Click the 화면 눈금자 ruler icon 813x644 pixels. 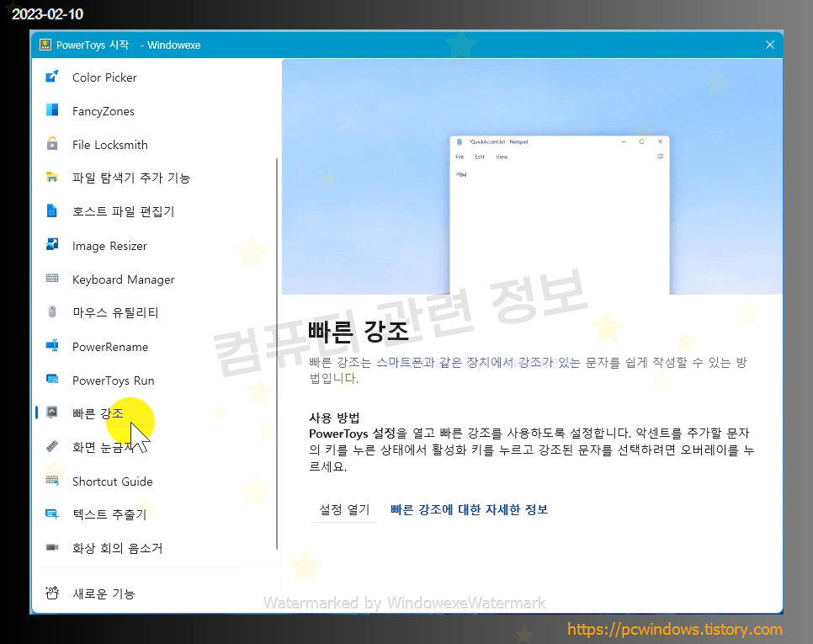pyautogui.click(x=52, y=446)
